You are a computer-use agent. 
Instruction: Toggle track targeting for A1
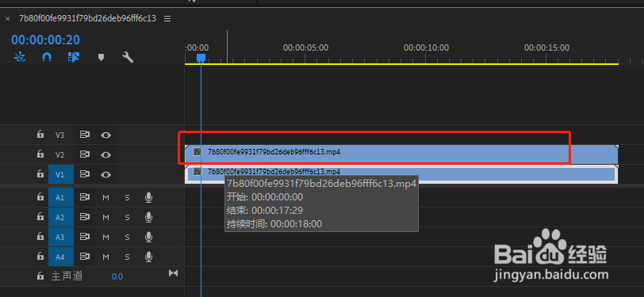click(61, 198)
